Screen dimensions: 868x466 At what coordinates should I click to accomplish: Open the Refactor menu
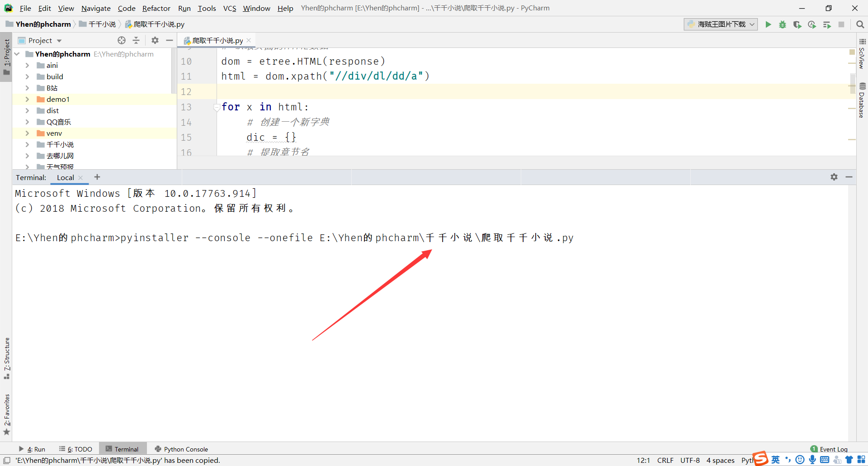156,8
